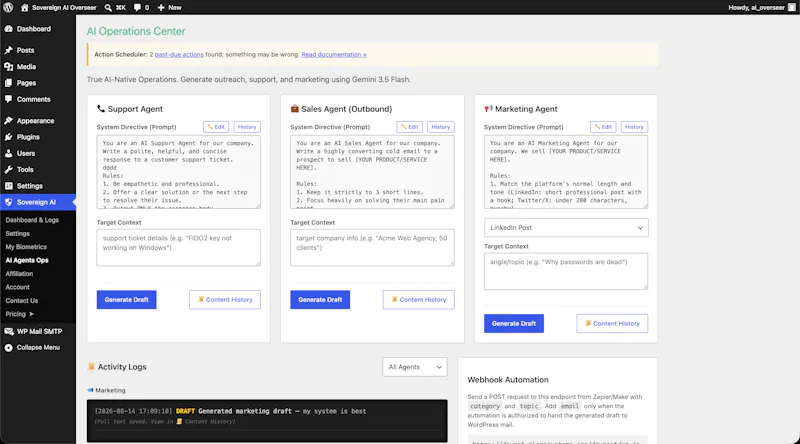Go to the Posts menu
The height and width of the screenshot is (444, 800).
tap(38, 50)
